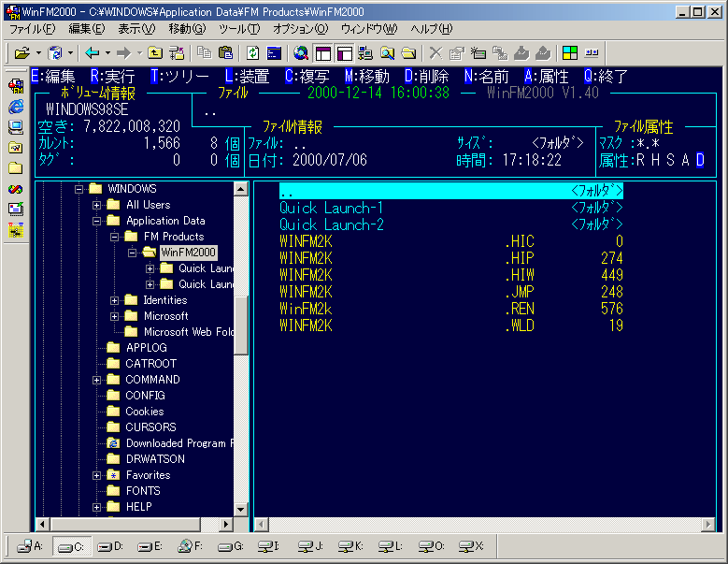Screen dimensions: 728x564
Task: Click the properties toolbar icon
Action: [457, 53]
